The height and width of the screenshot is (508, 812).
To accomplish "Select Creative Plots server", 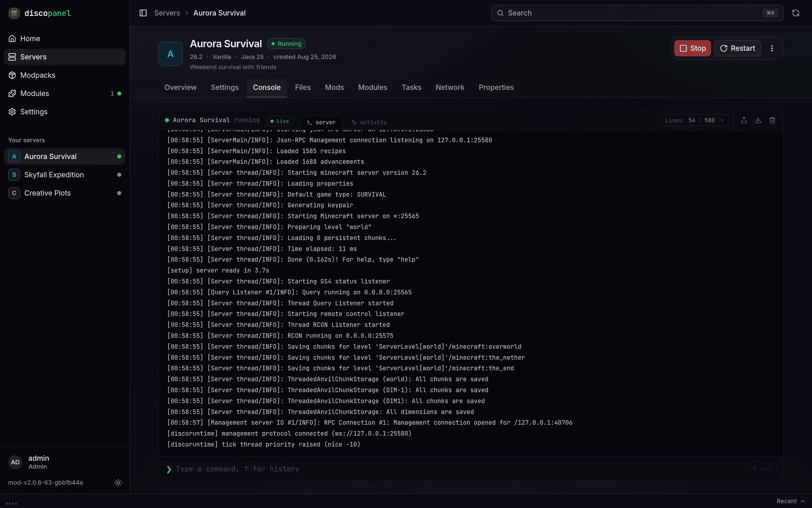I will tap(64, 193).
